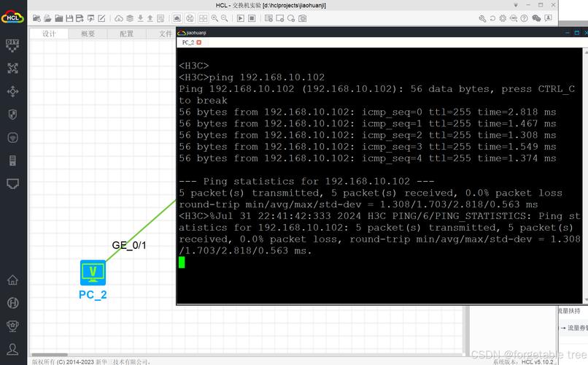588x365 pixels.
Task: Click the open project folder icon
Action: (47, 18)
